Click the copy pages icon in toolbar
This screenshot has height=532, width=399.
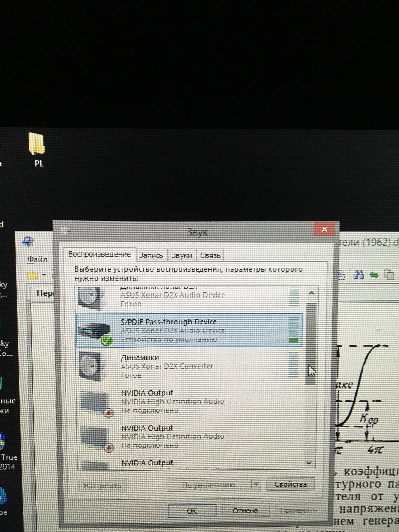tap(389, 275)
